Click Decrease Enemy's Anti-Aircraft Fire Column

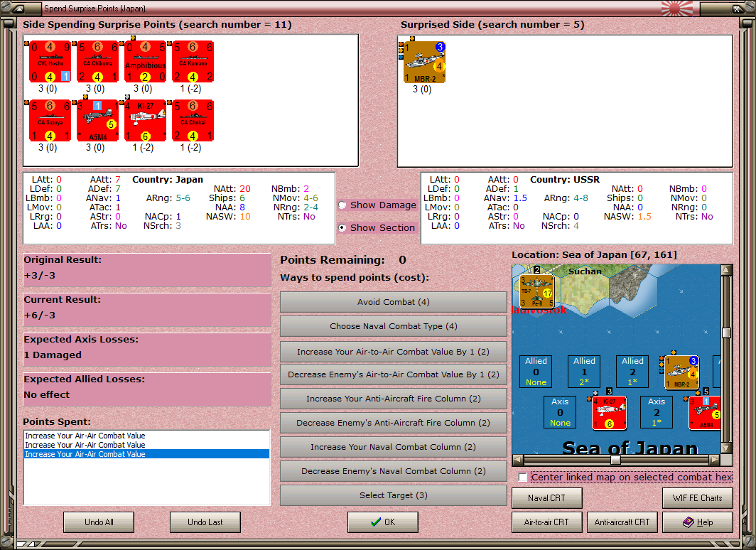[x=394, y=423]
